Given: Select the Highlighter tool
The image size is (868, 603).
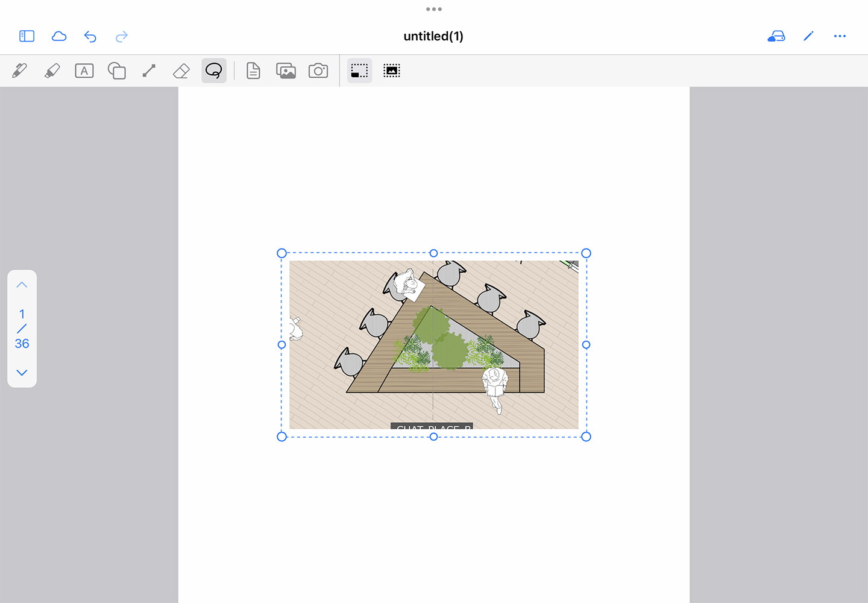Looking at the screenshot, I should tap(52, 71).
